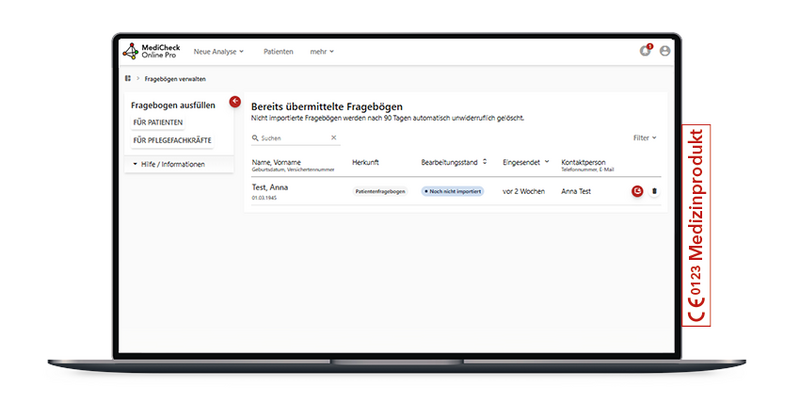Open the user account profile icon
The width and height of the screenshot is (800, 420).
point(665,51)
